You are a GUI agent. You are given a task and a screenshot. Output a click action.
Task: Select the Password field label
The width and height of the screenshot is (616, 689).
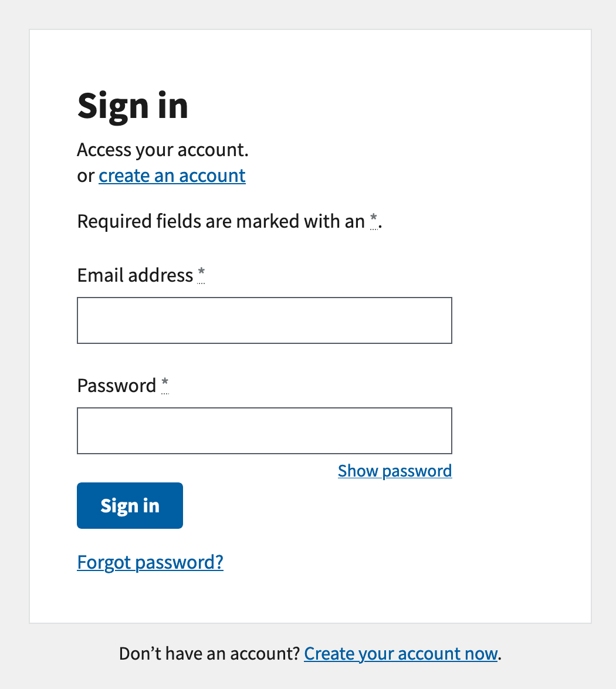pyautogui.click(x=117, y=385)
